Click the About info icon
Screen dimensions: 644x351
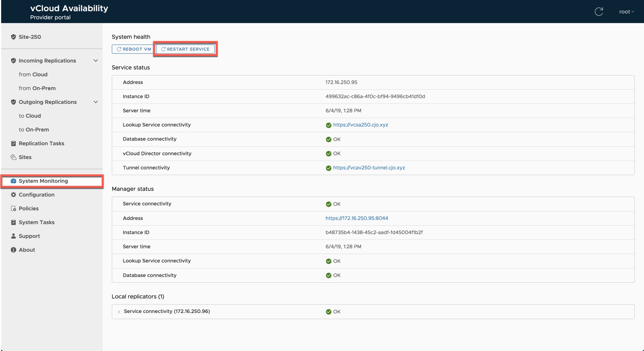13,250
